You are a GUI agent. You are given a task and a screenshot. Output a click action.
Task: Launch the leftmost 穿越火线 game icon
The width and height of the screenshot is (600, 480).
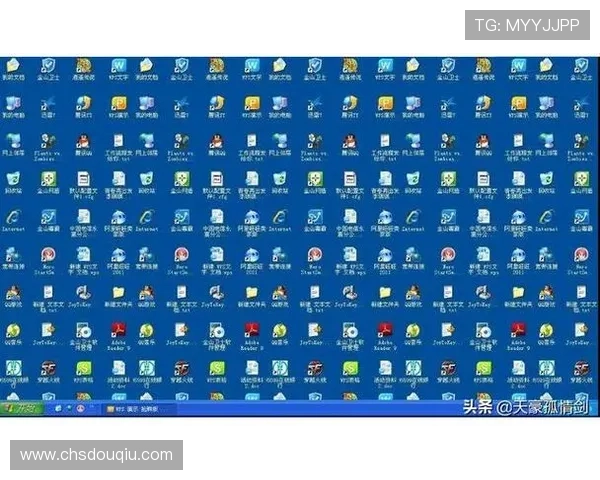(48, 369)
